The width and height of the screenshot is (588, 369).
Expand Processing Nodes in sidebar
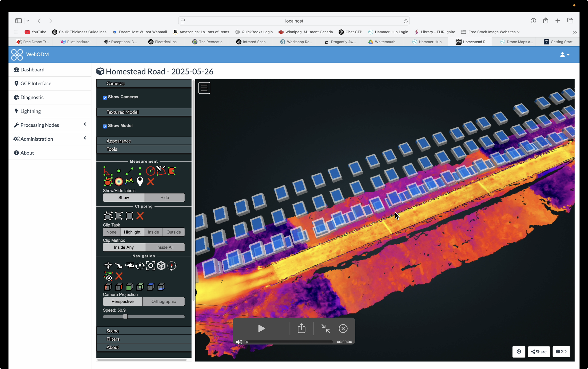[x=50, y=125]
